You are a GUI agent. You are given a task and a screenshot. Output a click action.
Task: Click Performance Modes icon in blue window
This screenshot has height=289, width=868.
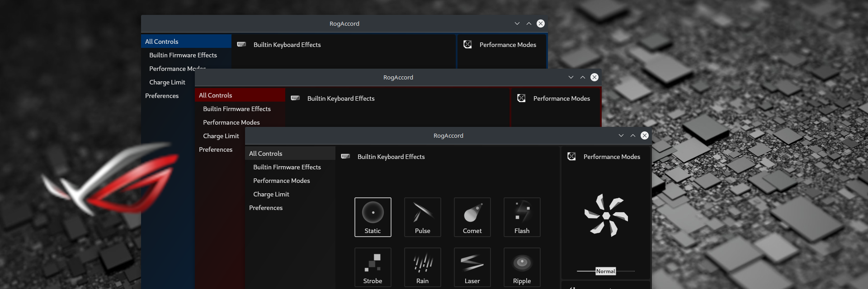click(x=467, y=44)
